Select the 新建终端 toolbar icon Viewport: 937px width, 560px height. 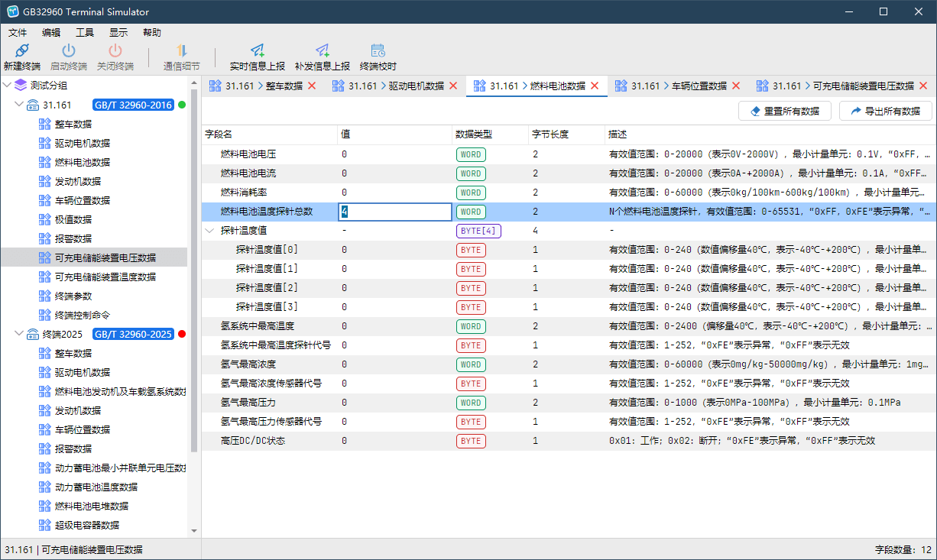21,55
